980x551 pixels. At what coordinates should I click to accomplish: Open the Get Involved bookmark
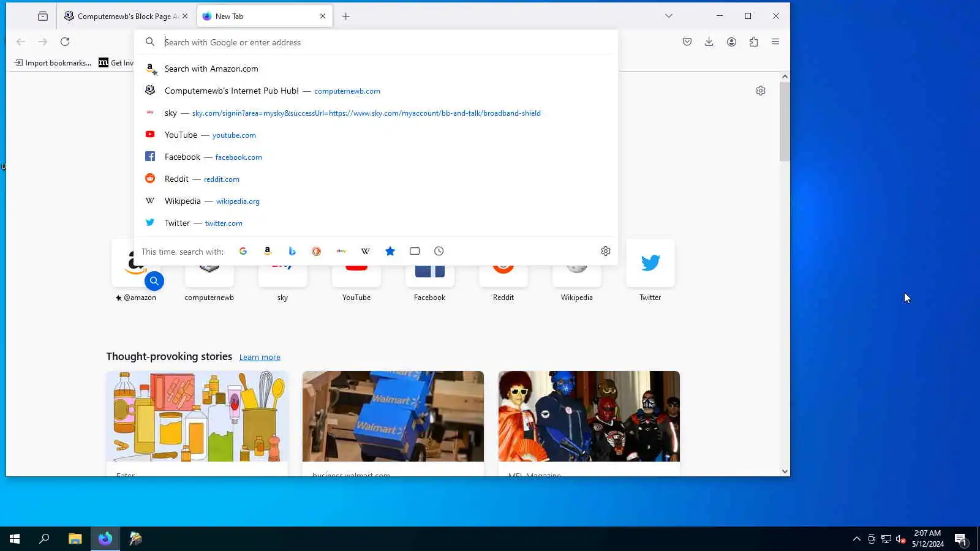click(116, 63)
